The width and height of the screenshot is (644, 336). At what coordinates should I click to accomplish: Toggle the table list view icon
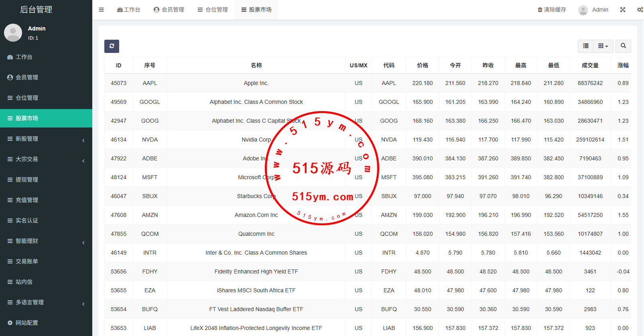[x=585, y=46]
